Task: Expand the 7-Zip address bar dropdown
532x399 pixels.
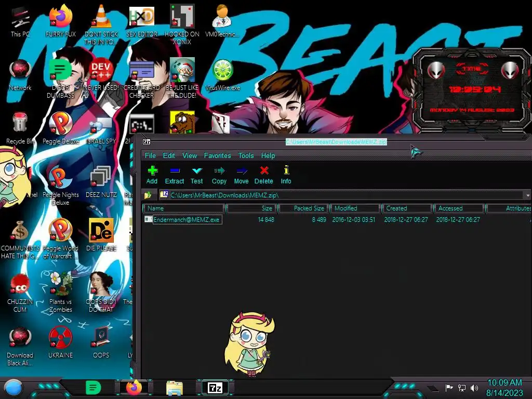Action: 528,195
